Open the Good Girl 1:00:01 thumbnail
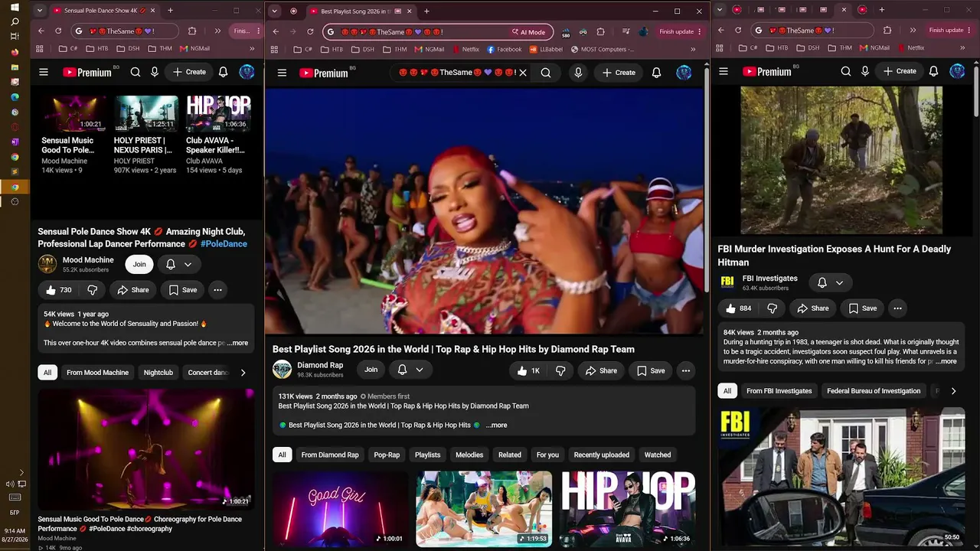 pyautogui.click(x=340, y=508)
